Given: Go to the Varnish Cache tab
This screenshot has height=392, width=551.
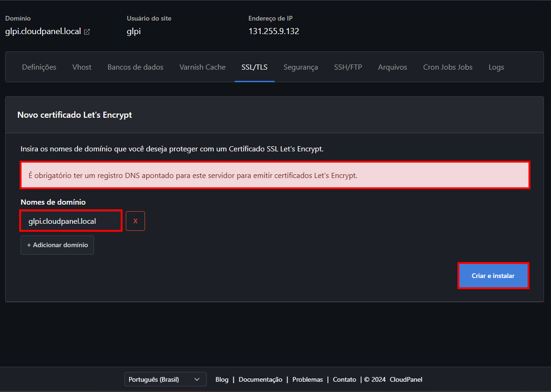Looking at the screenshot, I should 202,67.
